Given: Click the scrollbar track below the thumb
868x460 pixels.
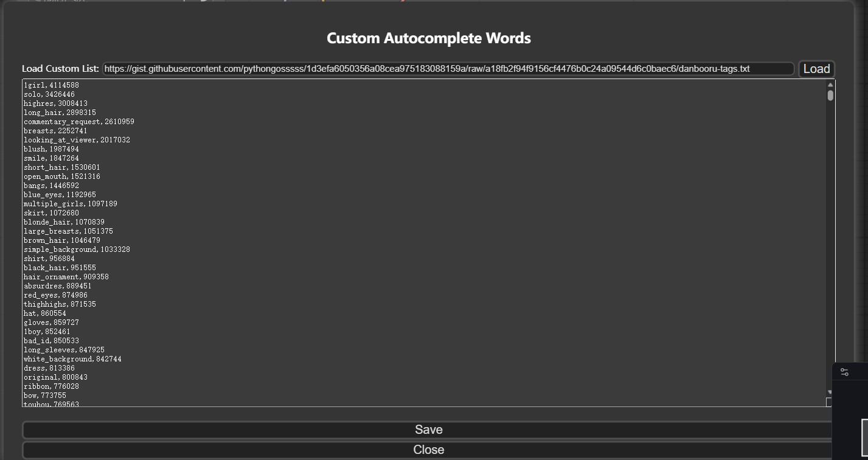Looking at the screenshot, I should coord(830,243).
